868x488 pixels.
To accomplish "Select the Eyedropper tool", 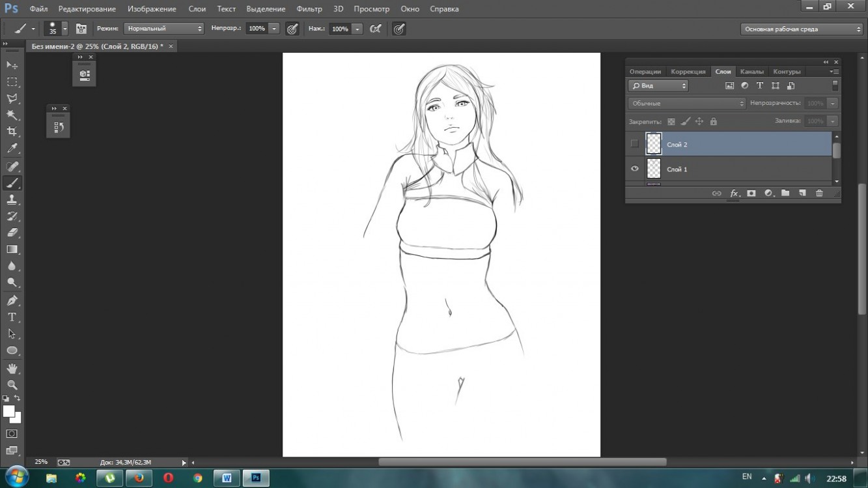I will [x=12, y=149].
